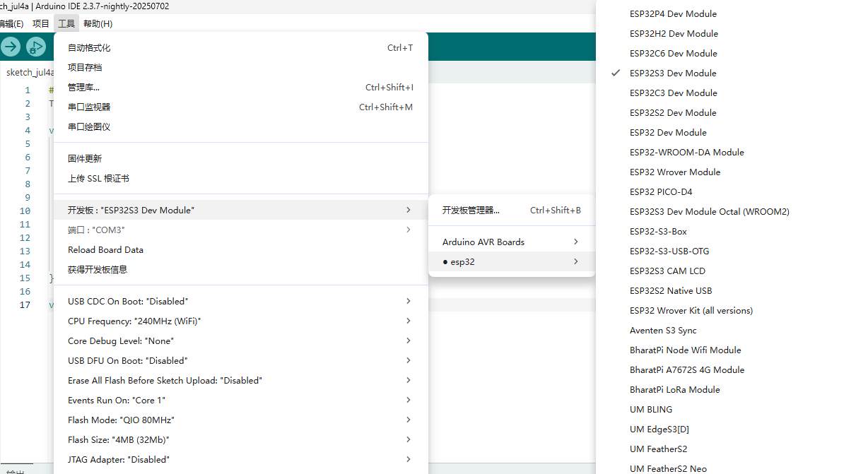The image size is (868, 474).
Task: Open 开发板管理器... boards manager
Action: coord(512,211)
